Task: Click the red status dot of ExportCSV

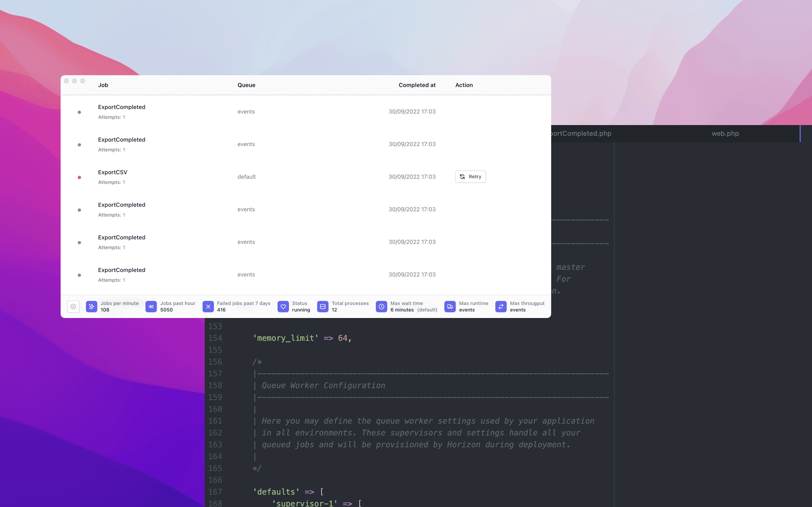Action: [x=79, y=177]
